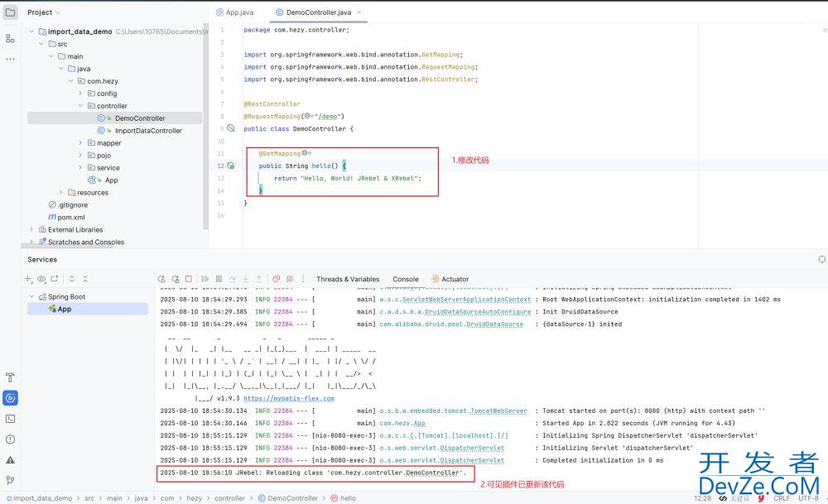828x504 pixels.
Task: Click gutter icon beside hello method
Action: pyautogui.click(x=231, y=166)
